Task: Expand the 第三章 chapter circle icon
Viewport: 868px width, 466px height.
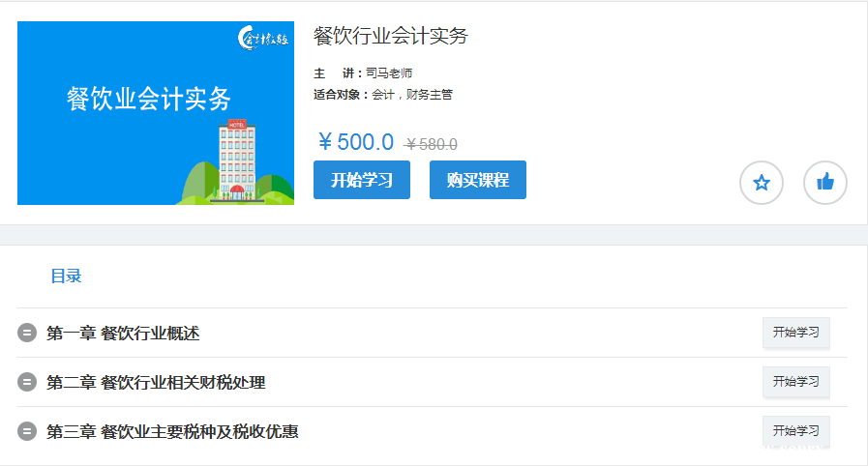Action: (27, 432)
